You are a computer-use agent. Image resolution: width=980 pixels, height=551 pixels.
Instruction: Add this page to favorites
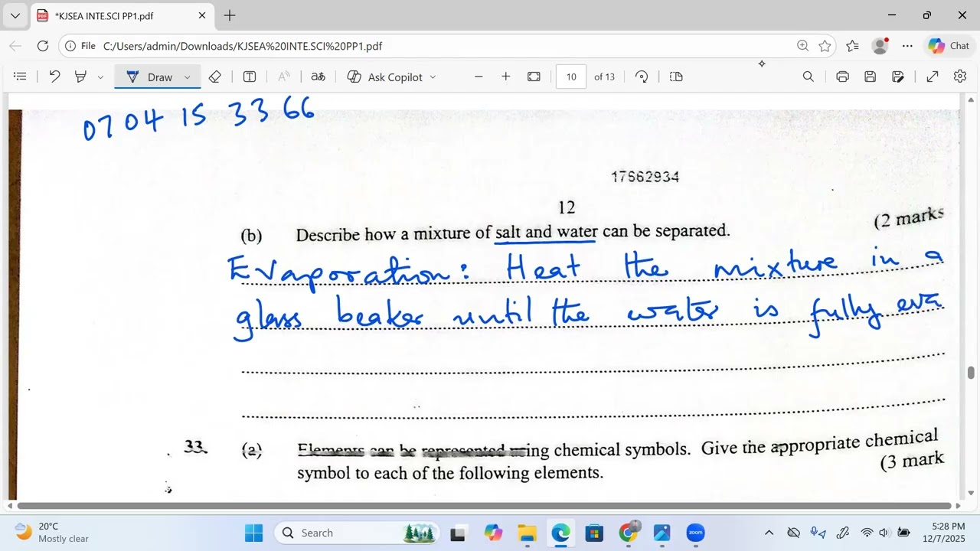825,46
